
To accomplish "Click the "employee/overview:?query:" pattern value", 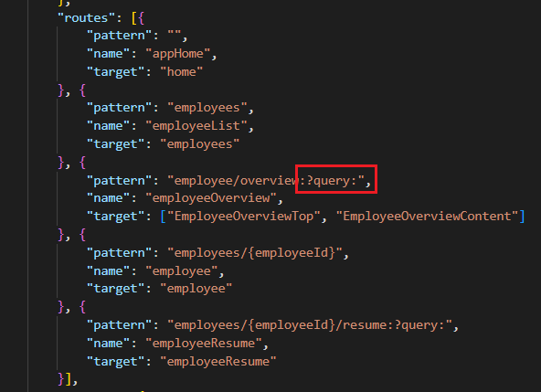I will point(266,181).
